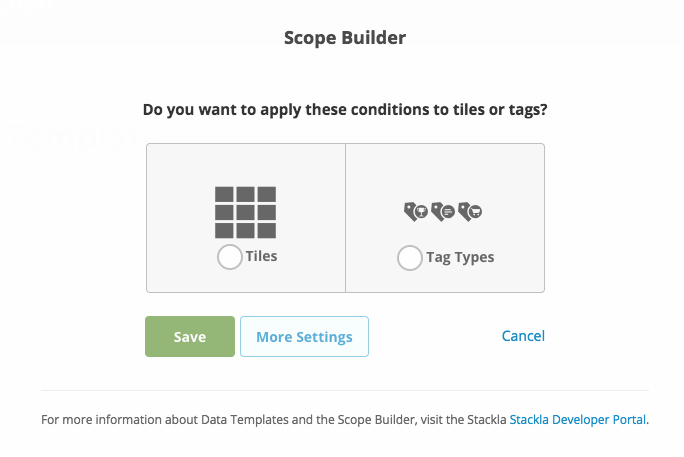Open More Settings

(x=304, y=337)
